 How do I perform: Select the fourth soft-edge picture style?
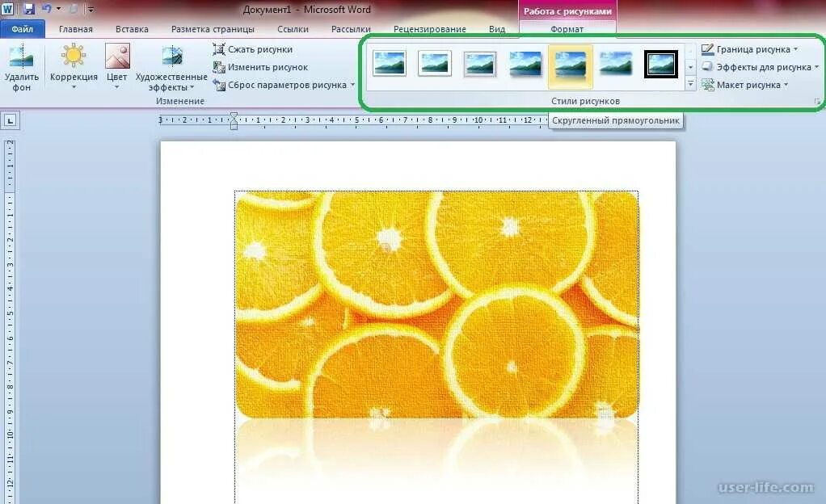point(525,65)
